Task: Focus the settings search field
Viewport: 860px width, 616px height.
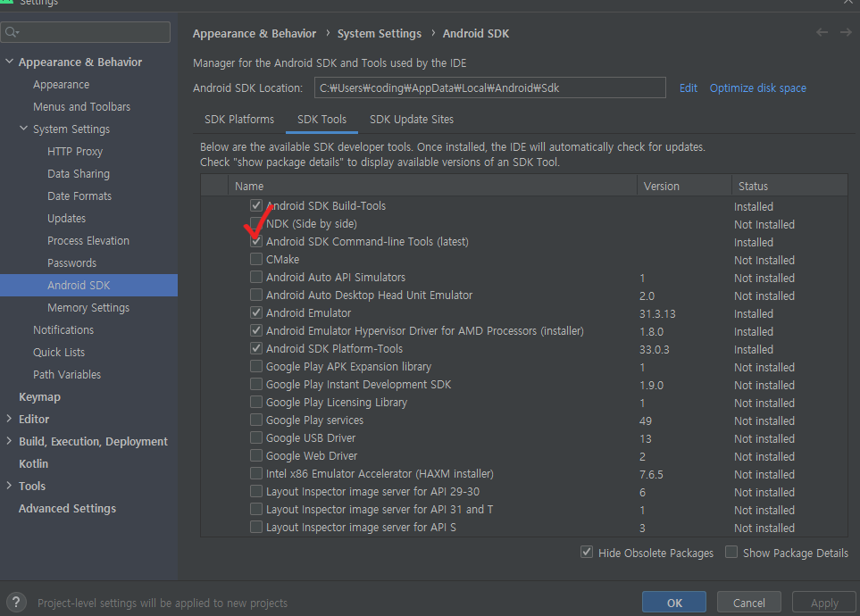Action: click(x=86, y=32)
